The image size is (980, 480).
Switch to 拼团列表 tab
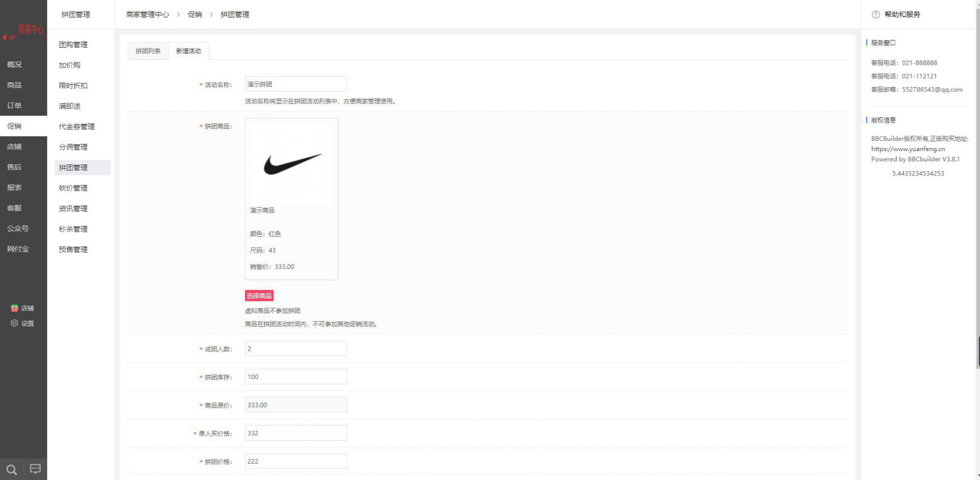(x=148, y=51)
